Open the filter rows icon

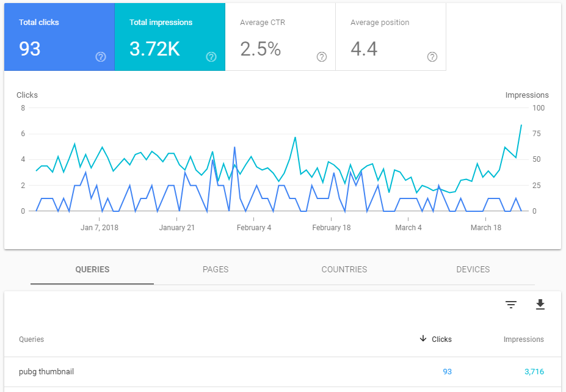tap(511, 305)
